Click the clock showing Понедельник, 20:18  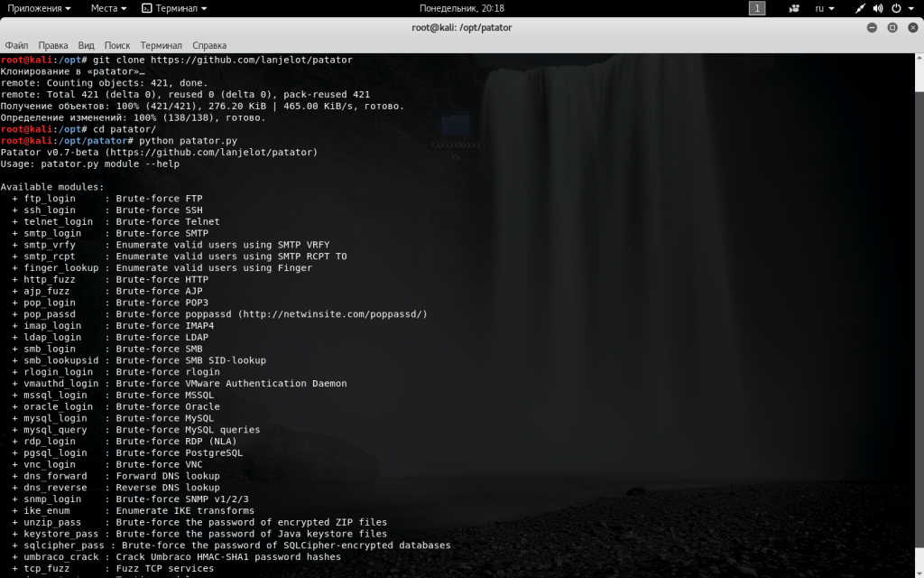coord(462,8)
